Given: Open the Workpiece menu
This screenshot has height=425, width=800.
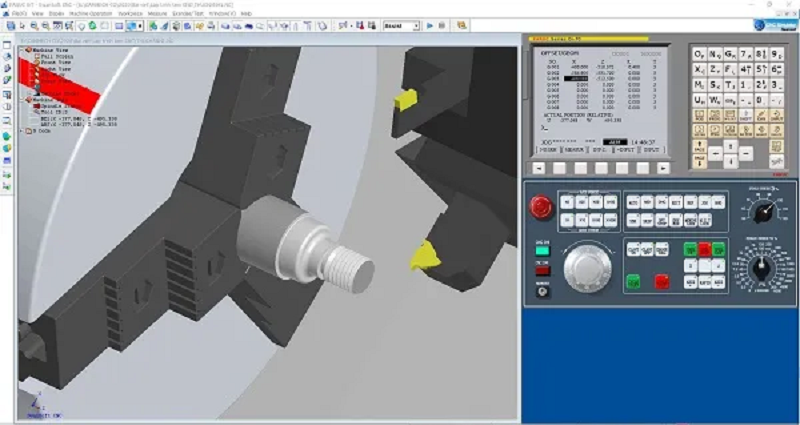Looking at the screenshot, I should 131,13.
